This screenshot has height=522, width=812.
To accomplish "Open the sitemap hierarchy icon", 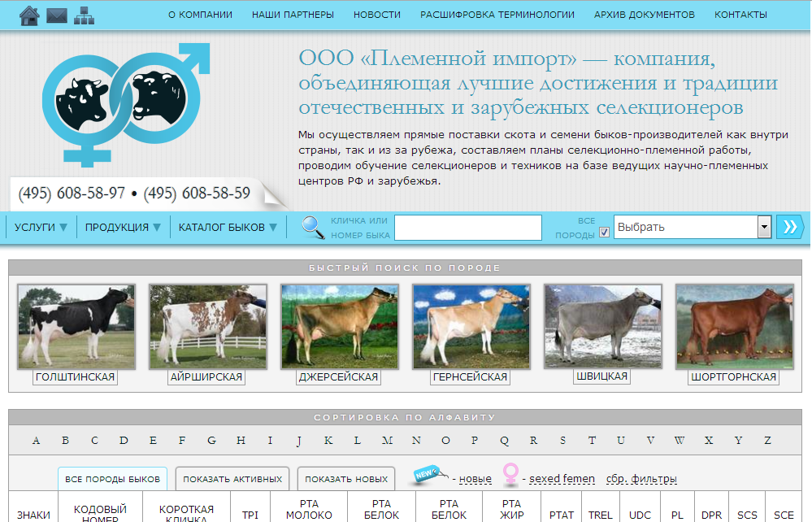I will [84, 16].
